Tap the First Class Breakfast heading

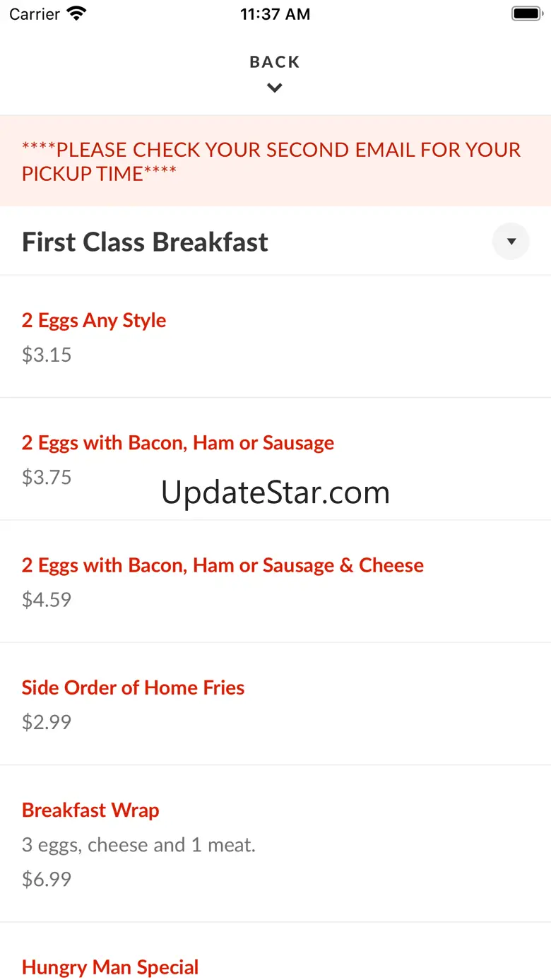(x=145, y=242)
